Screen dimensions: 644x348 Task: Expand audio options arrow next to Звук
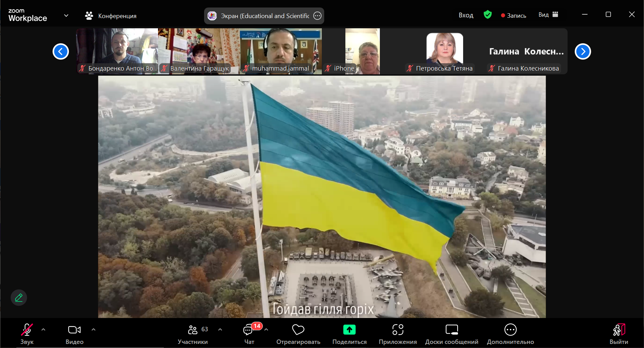point(43,330)
